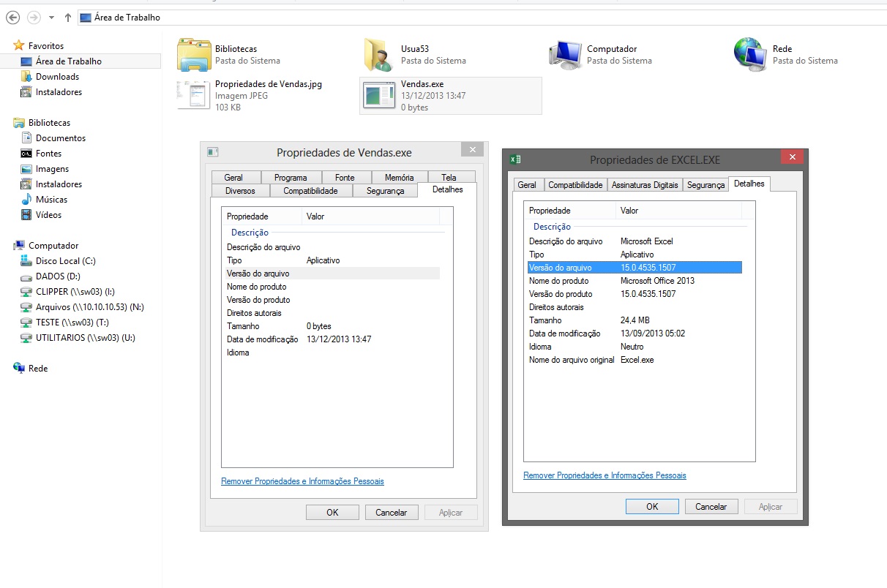Open the Rede globe icon in file area
This screenshot has width=887, height=588.
coord(752,54)
